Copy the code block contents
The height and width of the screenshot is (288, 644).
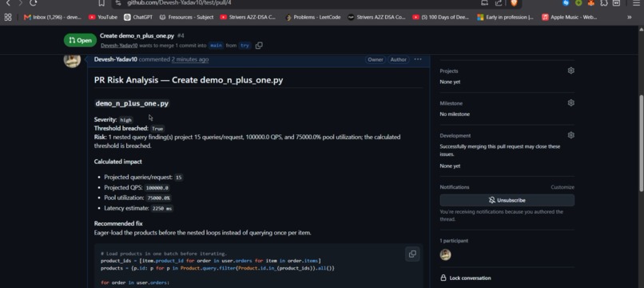[x=412, y=254]
